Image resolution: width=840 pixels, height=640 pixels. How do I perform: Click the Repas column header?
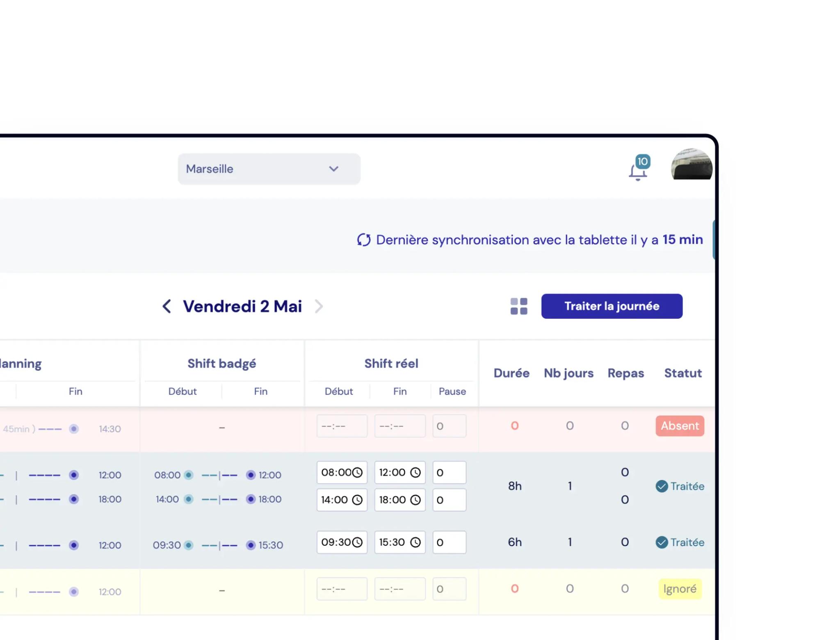pos(625,373)
